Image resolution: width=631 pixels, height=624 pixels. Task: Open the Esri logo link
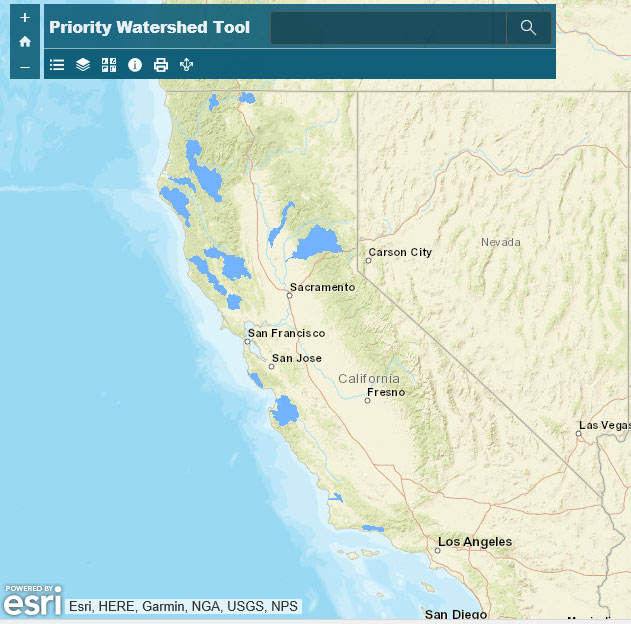point(33,601)
